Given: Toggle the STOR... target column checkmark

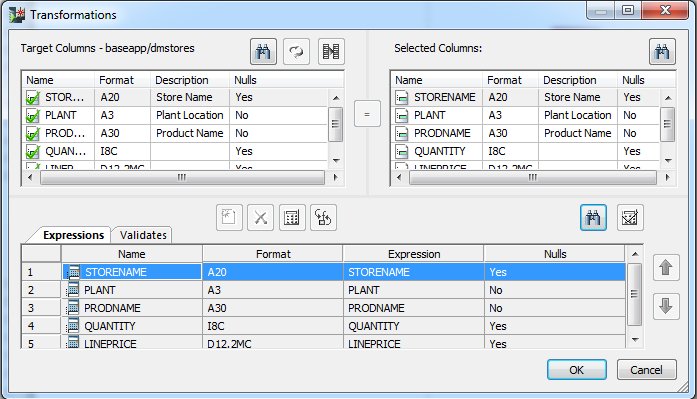Looking at the screenshot, I should coord(32,98).
